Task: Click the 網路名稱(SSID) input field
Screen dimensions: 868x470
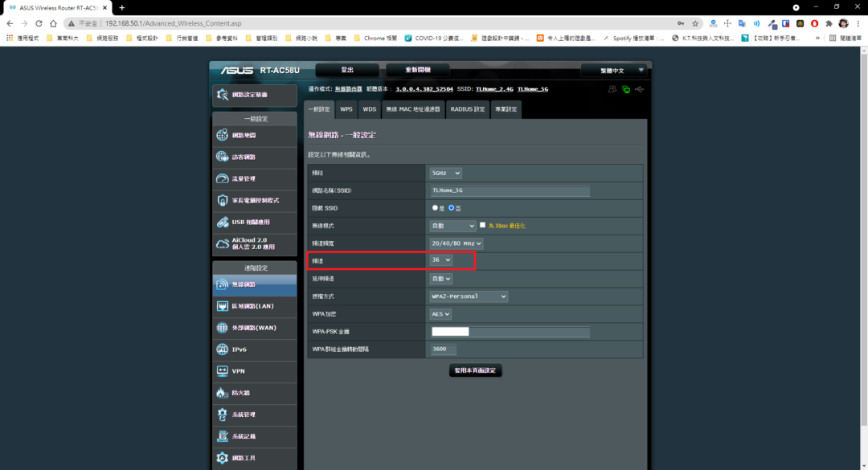Action: click(x=510, y=190)
